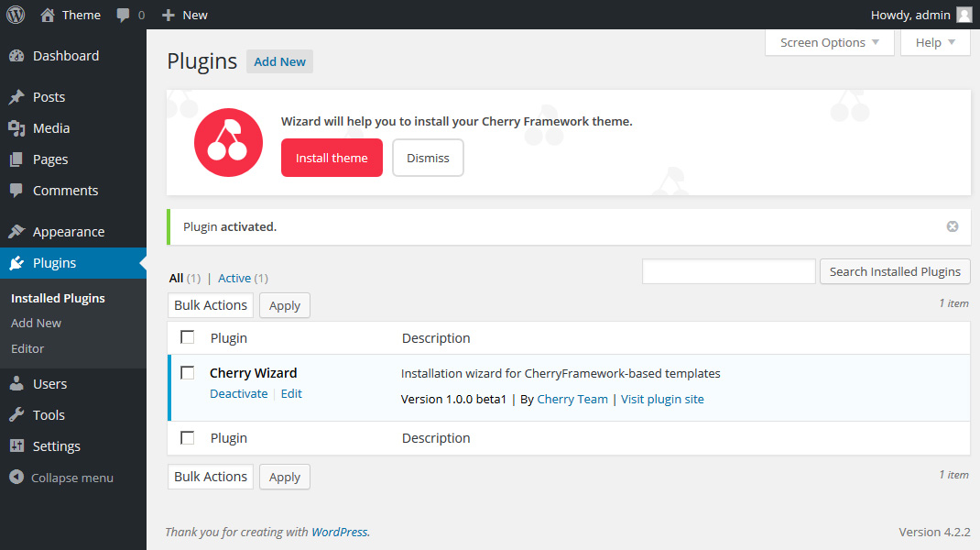Click the top Plugin column header
The height and width of the screenshot is (550, 980).
229,338
